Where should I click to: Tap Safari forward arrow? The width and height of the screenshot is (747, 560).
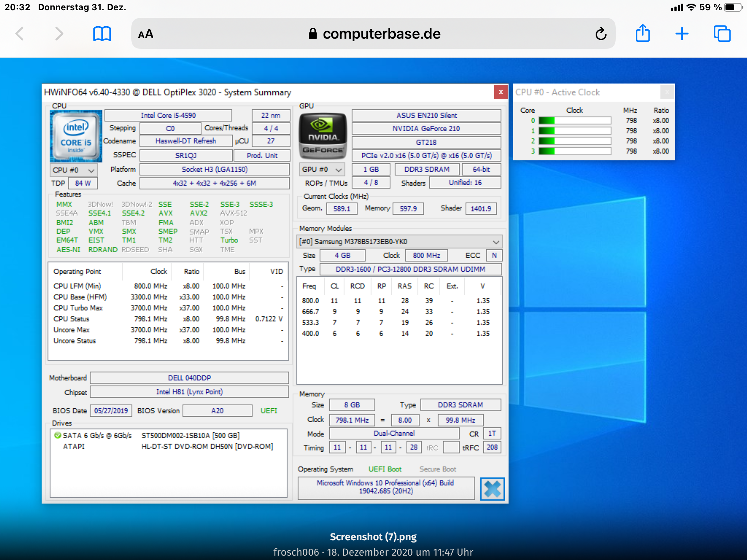pyautogui.click(x=59, y=34)
